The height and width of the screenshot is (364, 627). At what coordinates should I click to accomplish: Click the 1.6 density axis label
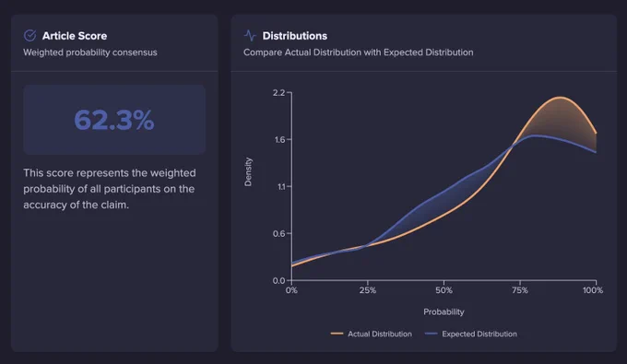[279, 140]
